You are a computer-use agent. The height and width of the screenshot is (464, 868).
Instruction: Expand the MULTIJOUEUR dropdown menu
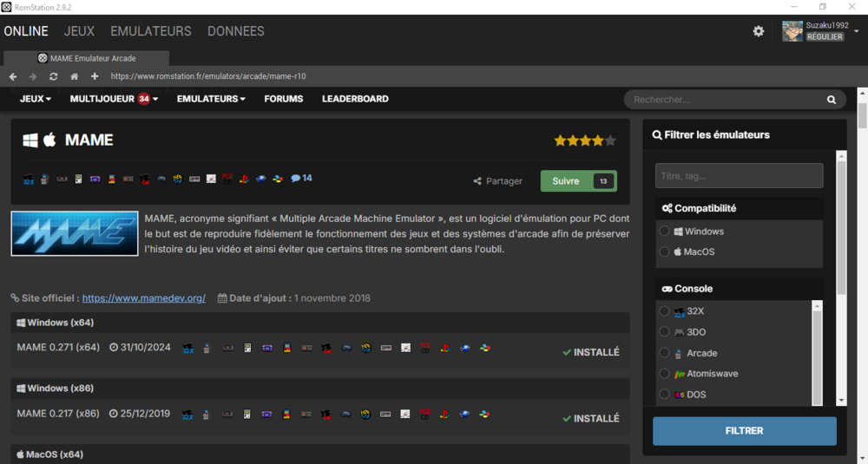tap(114, 99)
